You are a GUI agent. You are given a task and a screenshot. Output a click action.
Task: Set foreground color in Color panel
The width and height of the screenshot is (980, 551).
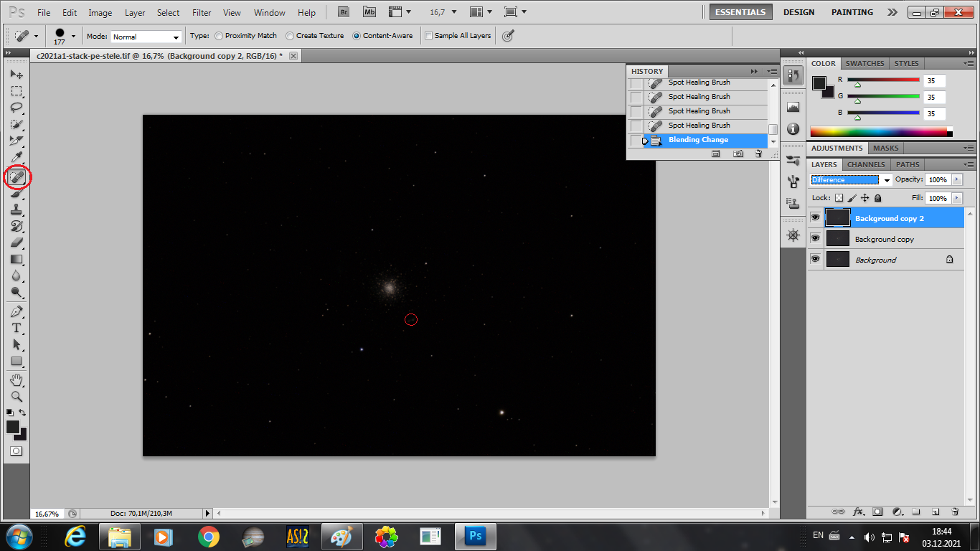click(819, 83)
